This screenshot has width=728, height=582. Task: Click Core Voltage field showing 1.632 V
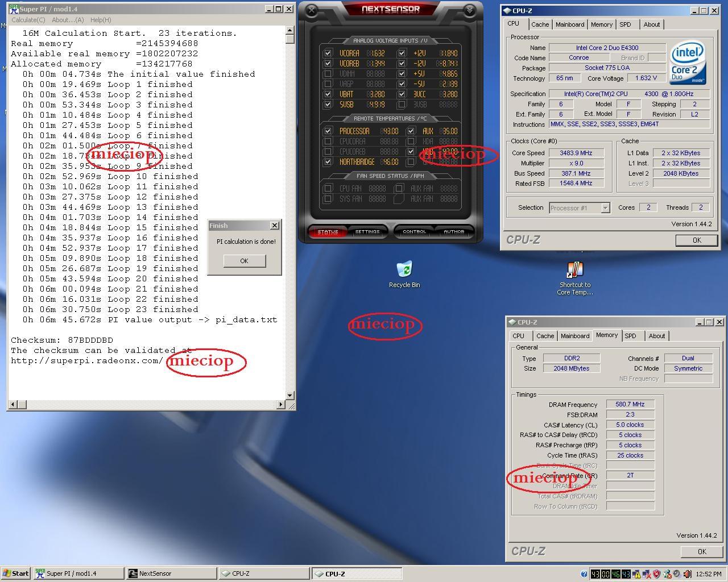pyautogui.click(x=646, y=78)
